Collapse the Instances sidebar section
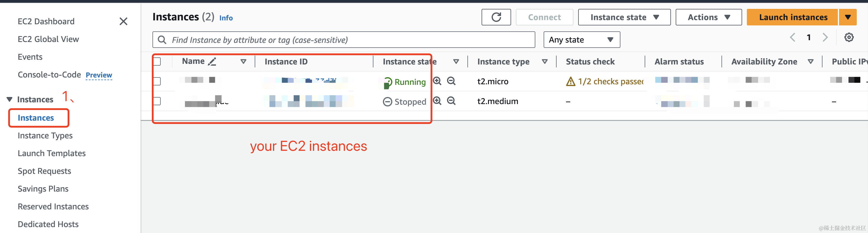Screen dimensions: 868x233 (x=9, y=99)
